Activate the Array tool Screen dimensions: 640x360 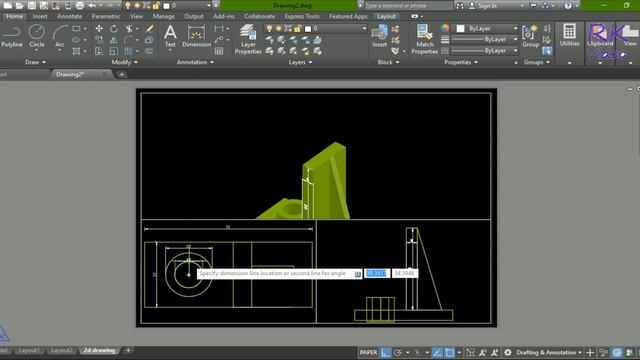pyautogui.click(x=129, y=51)
